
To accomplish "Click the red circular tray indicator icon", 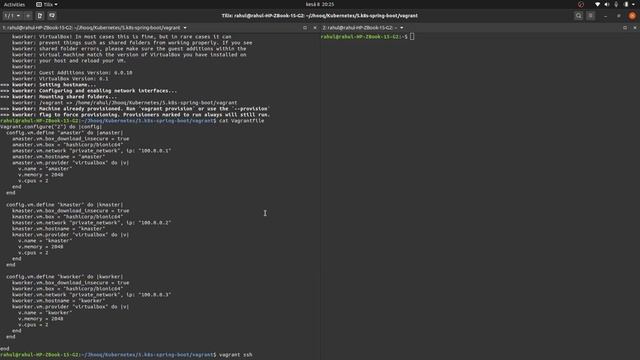I will (x=581, y=4).
